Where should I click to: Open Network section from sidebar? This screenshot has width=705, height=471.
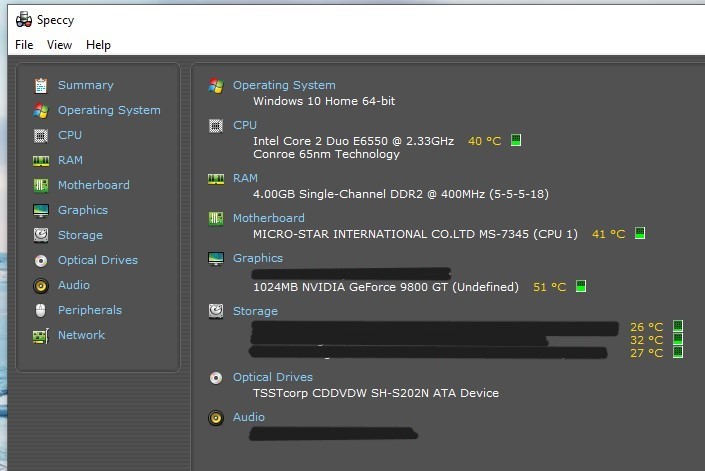pos(81,335)
